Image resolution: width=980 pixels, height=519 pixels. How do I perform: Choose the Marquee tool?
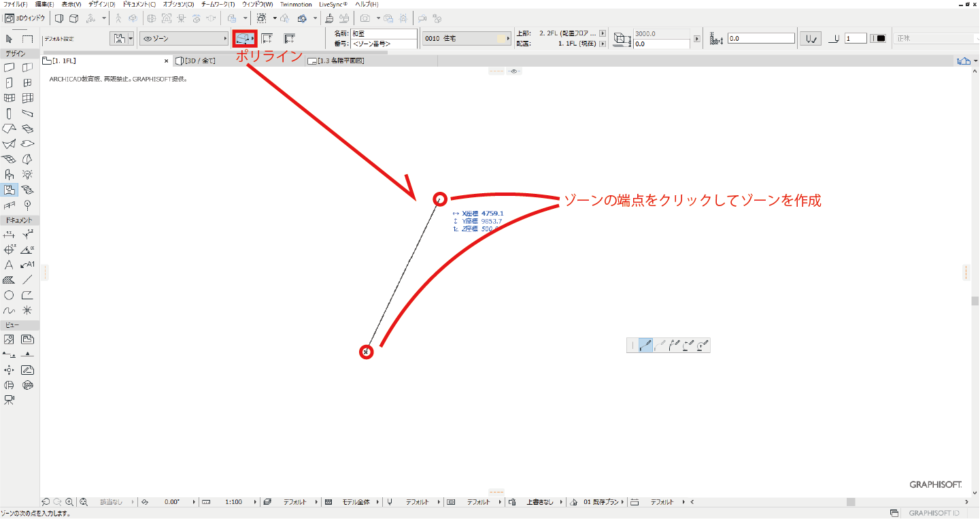click(27, 39)
